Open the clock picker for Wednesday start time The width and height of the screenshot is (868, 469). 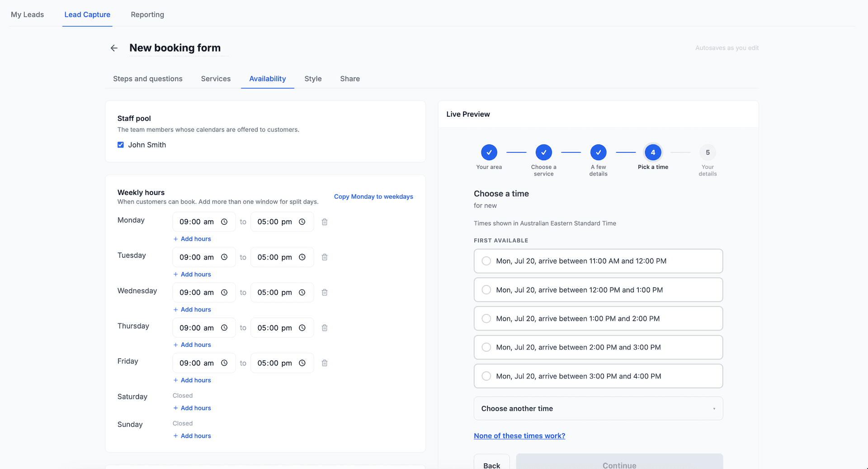(x=224, y=292)
